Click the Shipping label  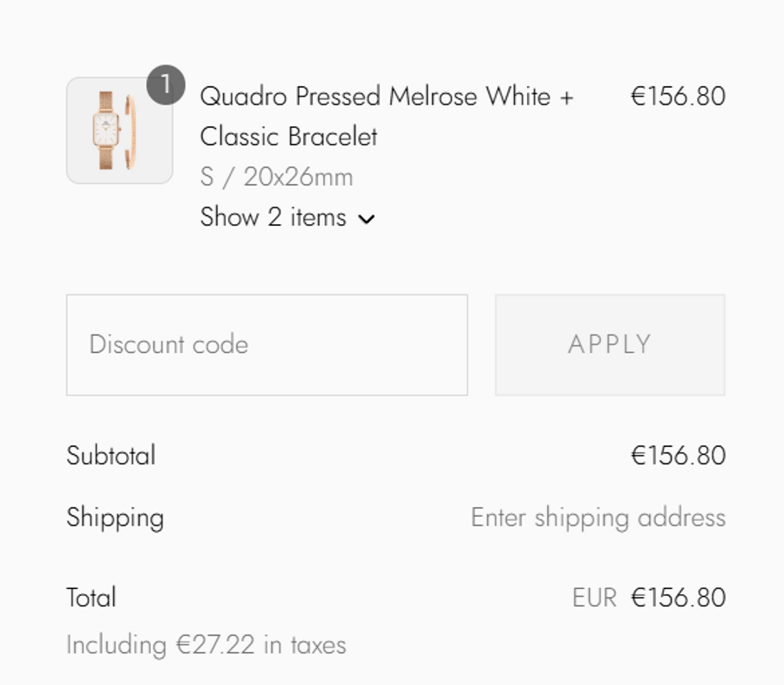pyautogui.click(x=115, y=518)
